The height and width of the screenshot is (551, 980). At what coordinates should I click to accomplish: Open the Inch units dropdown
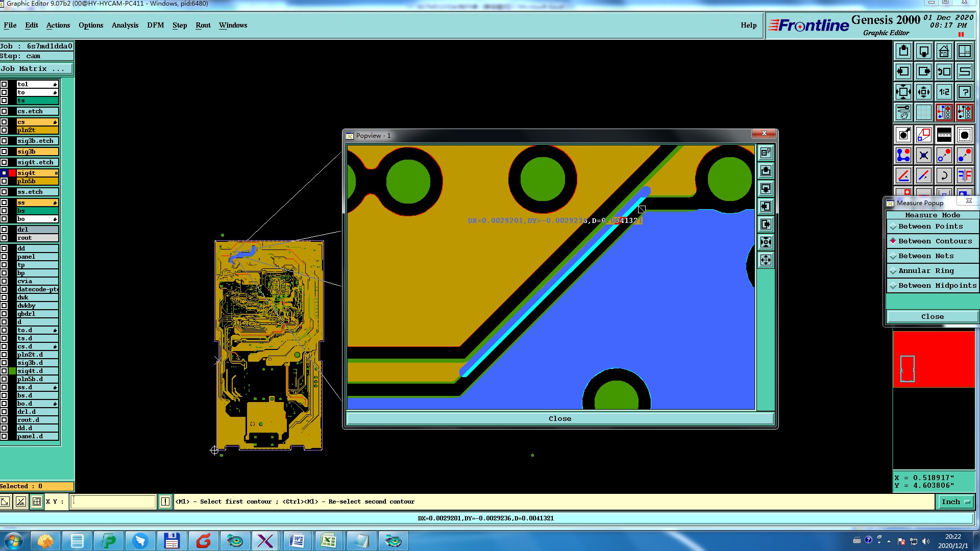tap(955, 502)
